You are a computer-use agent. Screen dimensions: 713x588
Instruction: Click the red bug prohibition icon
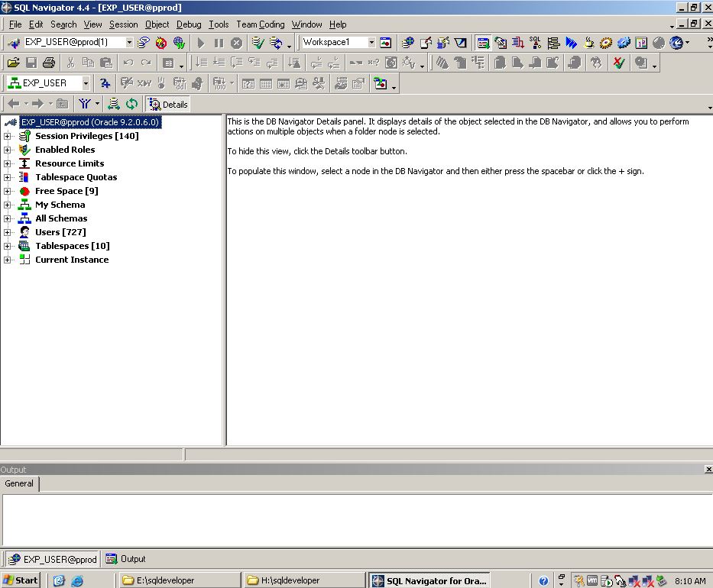click(161, 44)
